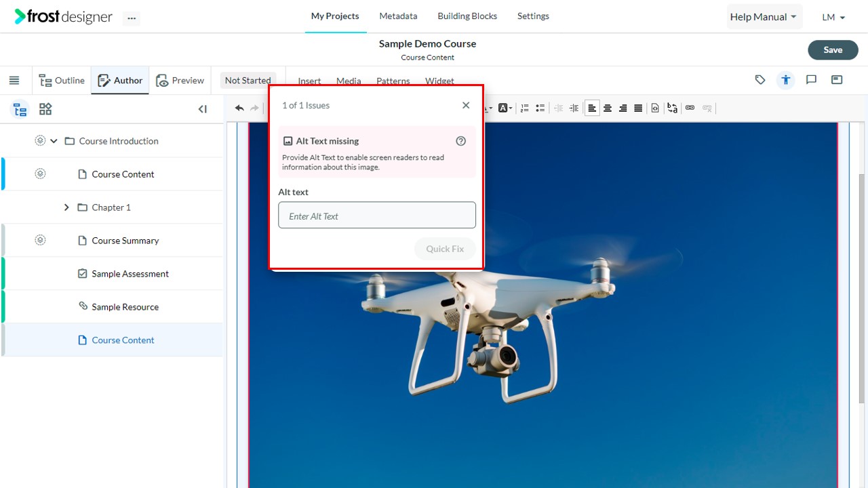This screenshot has width=868, height=488.
Task: Switch to the Outline view
Action: (x=62, y=80)
